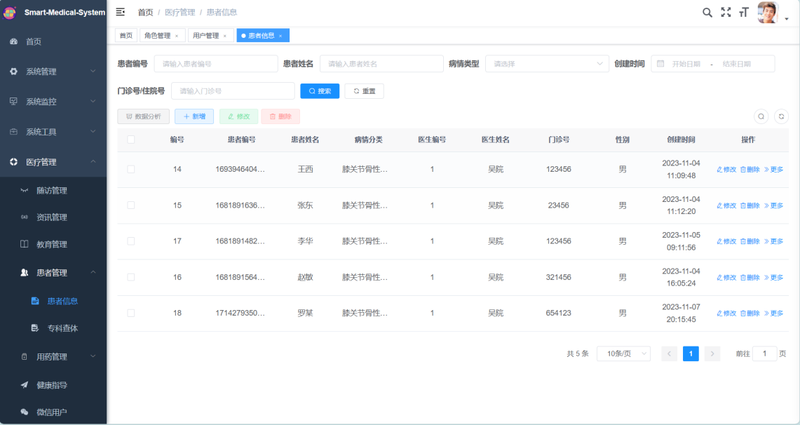Click the 开始日期 date picker field
Image resolution: width=800 pixels, height=425 pixels.
point(686,64)
